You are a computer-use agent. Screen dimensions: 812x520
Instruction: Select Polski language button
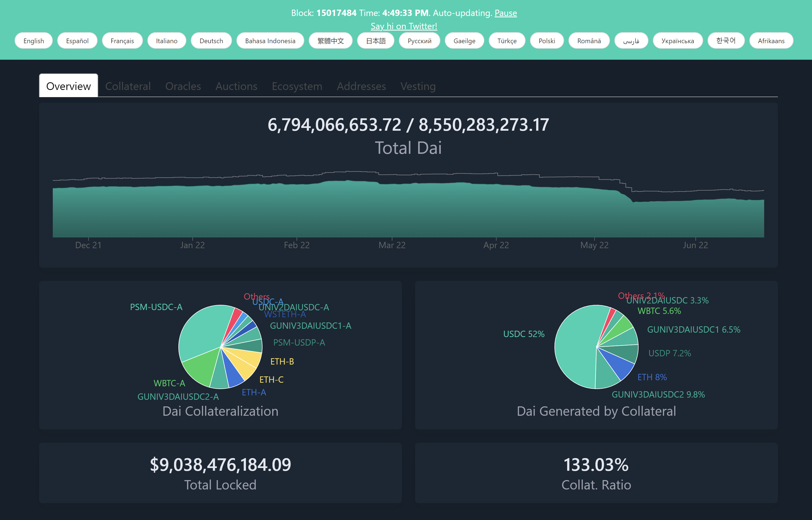click(x=547, y=40)
